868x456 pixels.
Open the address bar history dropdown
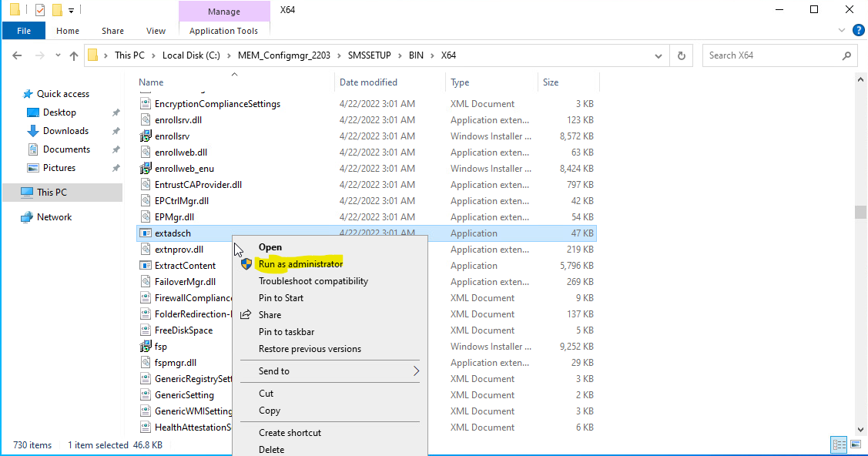click(x=659, y=55)
